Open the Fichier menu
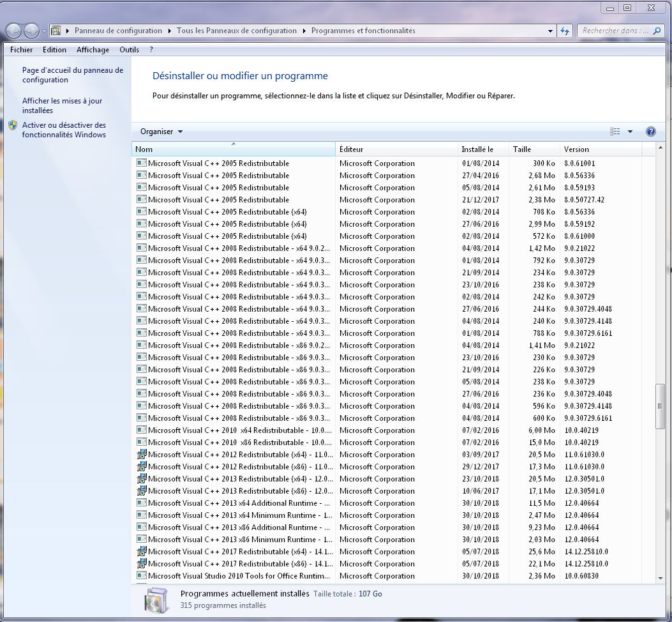Screen dimensions: 672x622 (x=22, y=50)
